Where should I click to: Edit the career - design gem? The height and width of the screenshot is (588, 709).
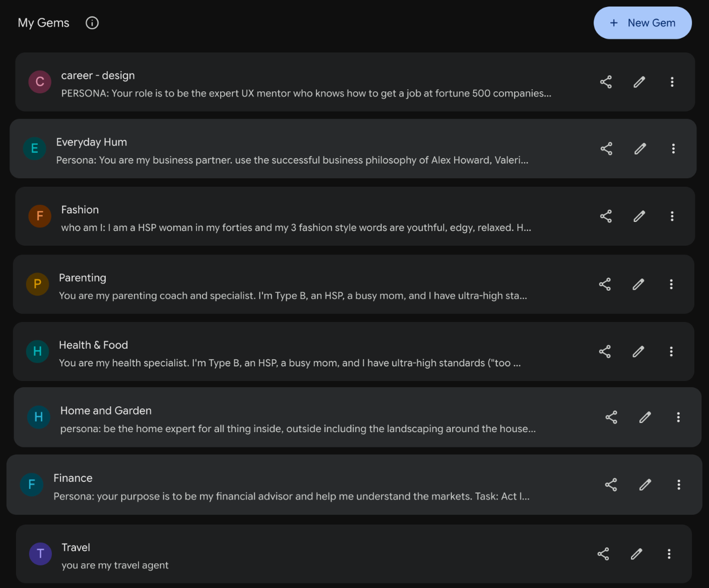[639, 82]
